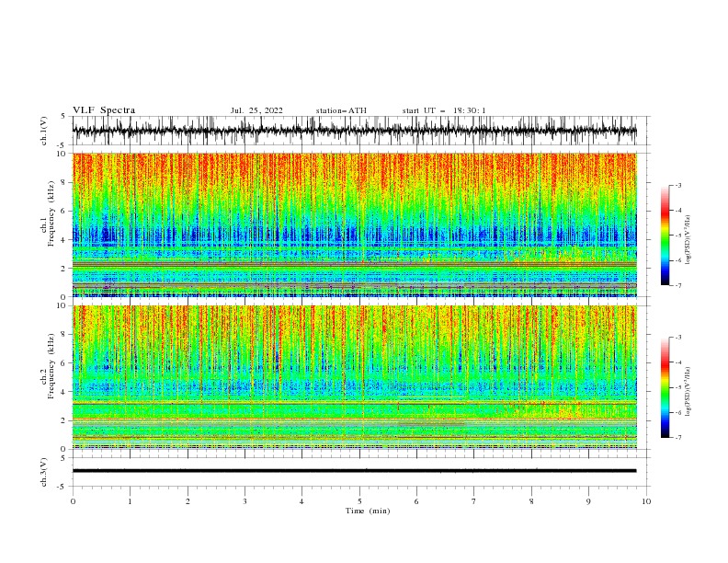This screenshot has width=728, height=563.
Task: Click the "2" minute time tick label
Action: 188,501
